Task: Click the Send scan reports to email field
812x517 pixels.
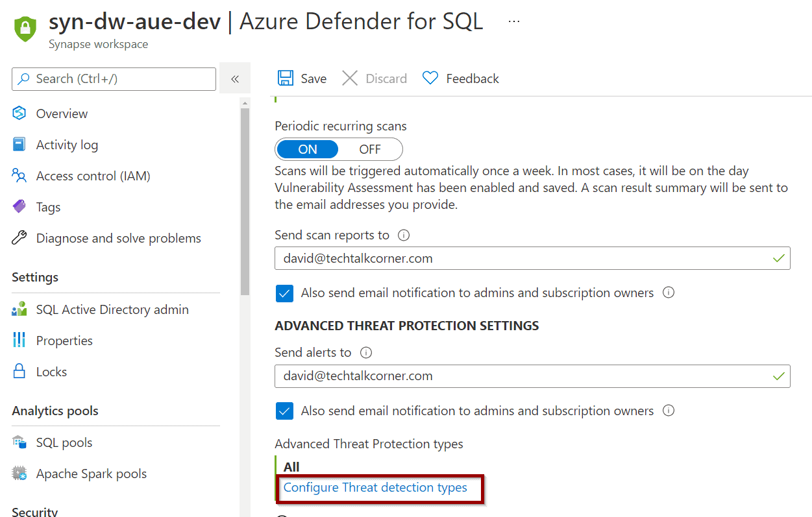Action: 532,258
